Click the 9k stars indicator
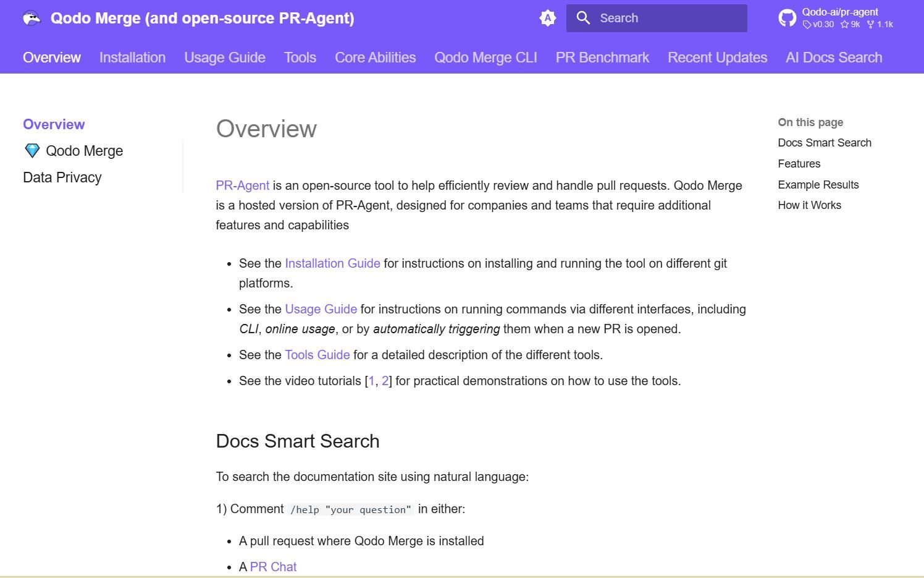Viewport: 924px width, 578px height. [x=850, y=25]
